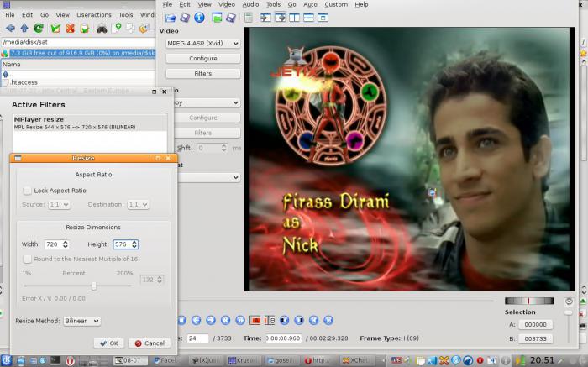Click Krusader new file icon with green plus
Viewport: 588px width, 367px height.
click(117, 28)
